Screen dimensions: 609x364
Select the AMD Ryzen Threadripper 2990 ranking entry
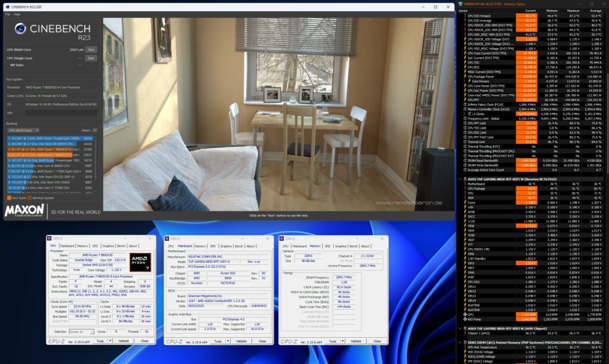click(50, 139)
